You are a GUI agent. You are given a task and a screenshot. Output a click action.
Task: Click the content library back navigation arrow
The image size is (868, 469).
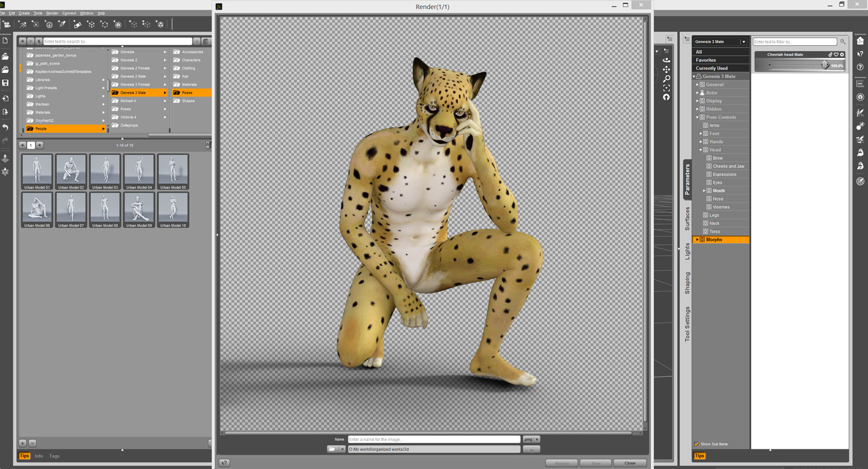point(23,42)
